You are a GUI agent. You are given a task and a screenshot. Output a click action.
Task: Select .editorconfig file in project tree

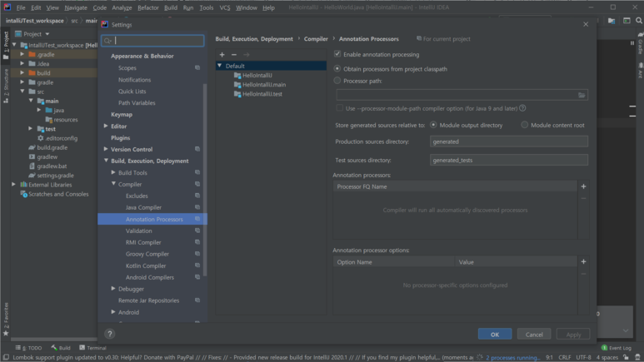57,138
